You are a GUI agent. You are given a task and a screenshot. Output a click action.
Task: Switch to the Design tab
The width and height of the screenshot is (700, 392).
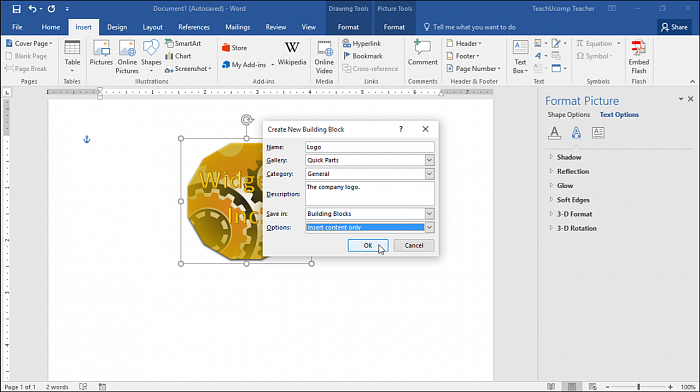pyautogui.click(x=117, y=27)
